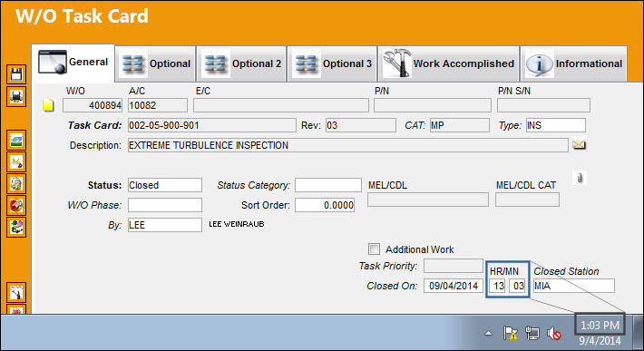The width and height of the screenshot is (644, 351).
Task: Click the Status field showing Closed
Action: point(165,185)
